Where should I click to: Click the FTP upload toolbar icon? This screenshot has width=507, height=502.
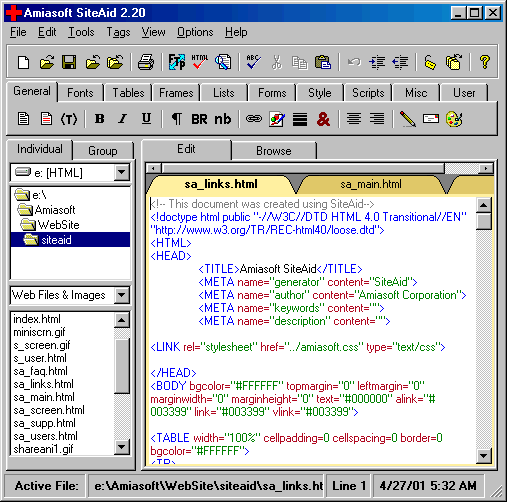pos(176,62)
